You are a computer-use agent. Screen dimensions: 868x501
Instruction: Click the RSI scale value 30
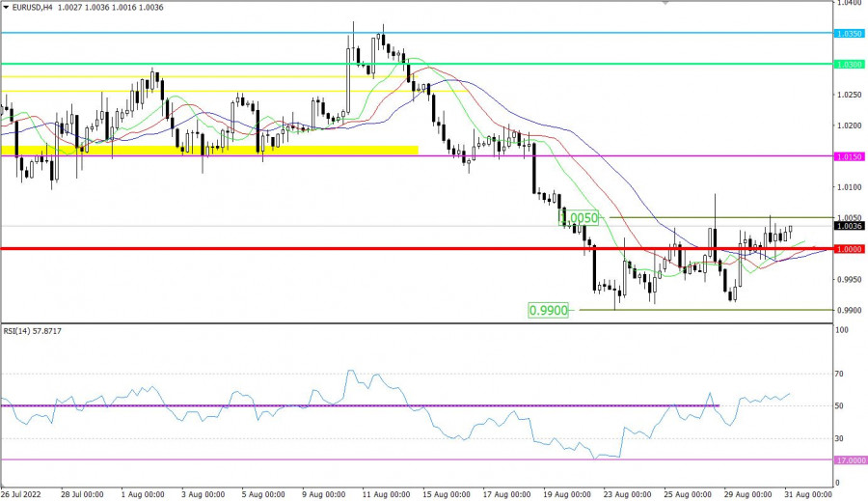839,439
